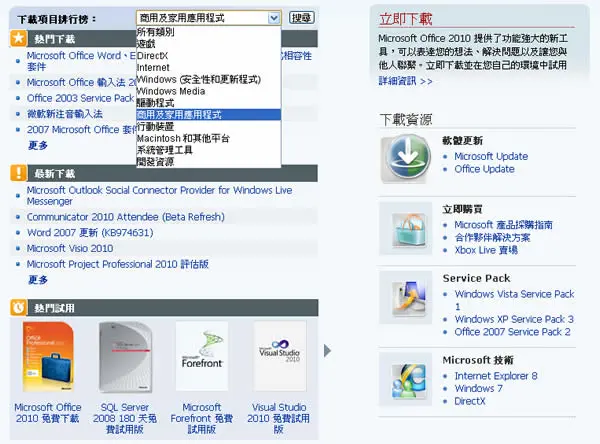The height and width of the screenshot is (444, 600).
Task: Collapse the category dropdown using its arrow
Action: pyautogui.click(x=274, y=18)
